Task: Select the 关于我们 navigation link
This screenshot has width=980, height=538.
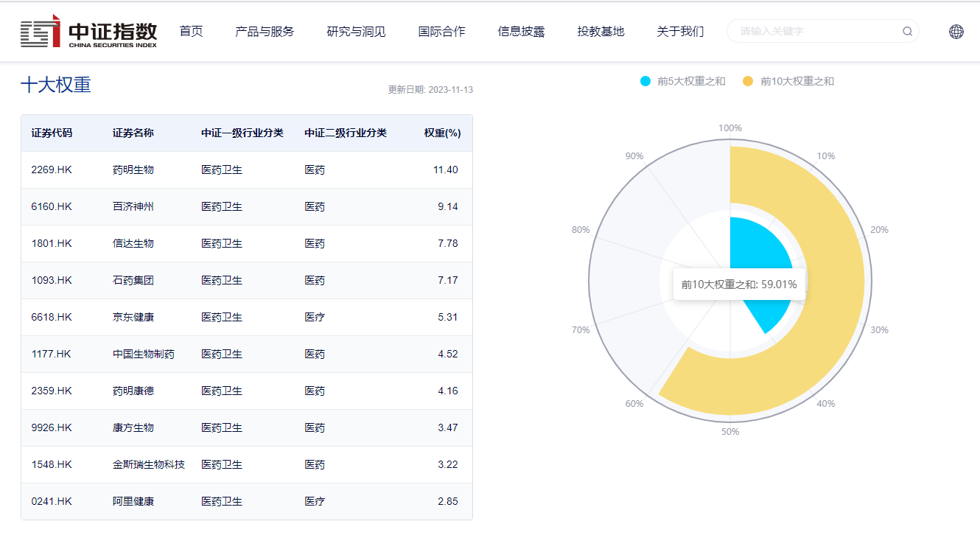Action: point(680,32)
